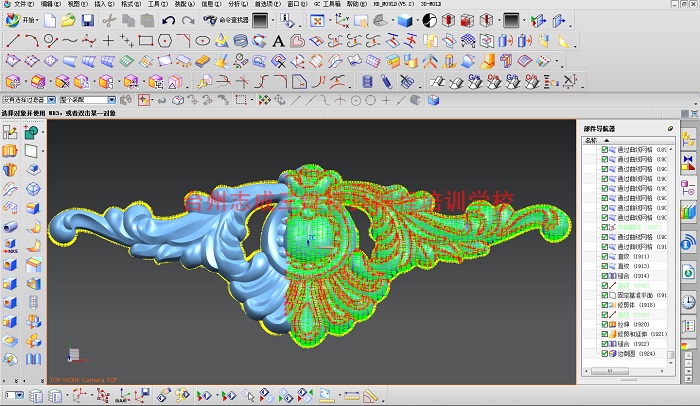Image resolution: width=700 pixels, height=406 pixels.
Task: Open the Sketch icon in left toolbar
Action: 10,132
